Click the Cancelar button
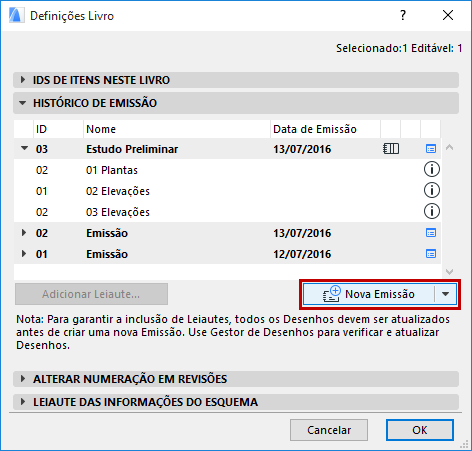 (329, 430)
